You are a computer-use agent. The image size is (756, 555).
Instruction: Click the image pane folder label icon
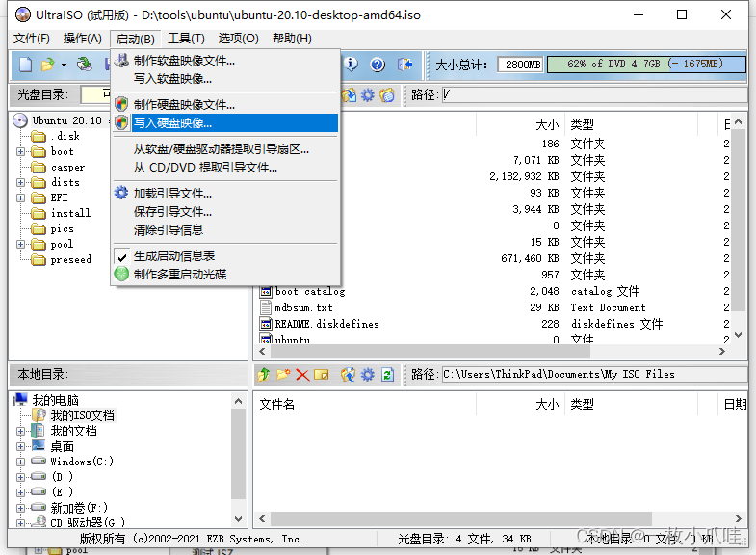(x=387, y=95)
